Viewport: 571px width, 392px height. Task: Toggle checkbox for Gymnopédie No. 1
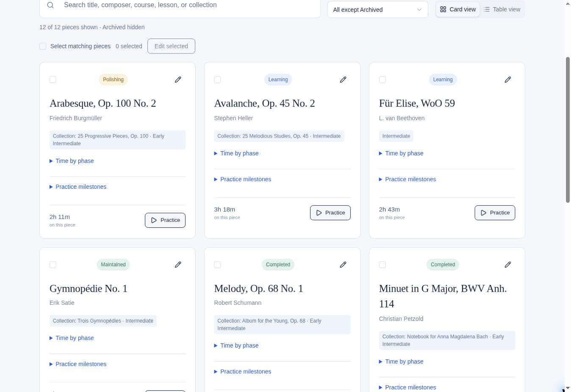coord(53,265)
